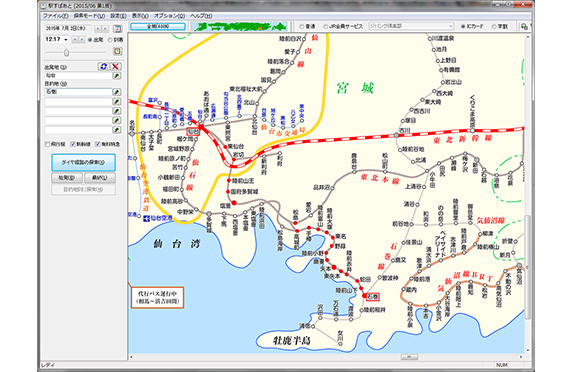Click the 仙台空港 airport icon on the map
This screenshot has height=372, width=570.
[x=147, y=219]
